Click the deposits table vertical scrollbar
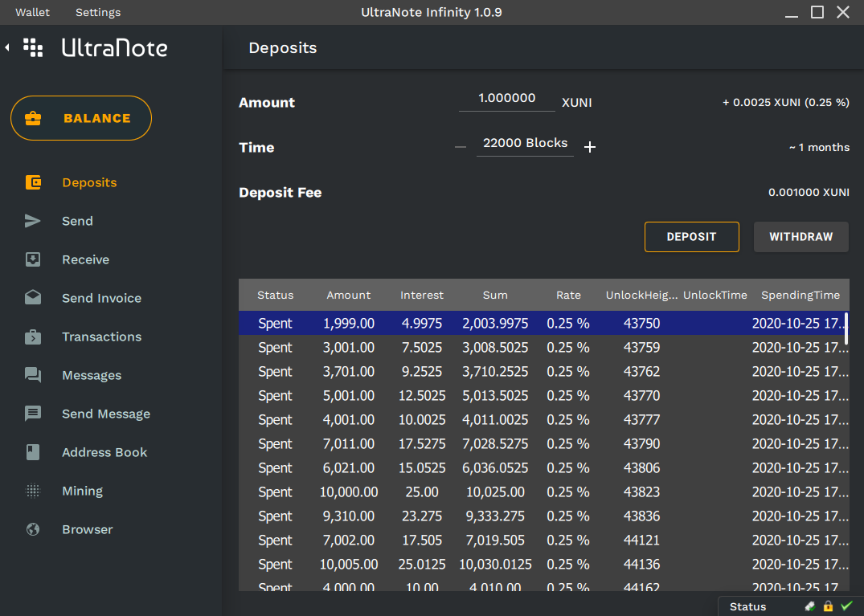864x616 pixels. pos(846,328)
